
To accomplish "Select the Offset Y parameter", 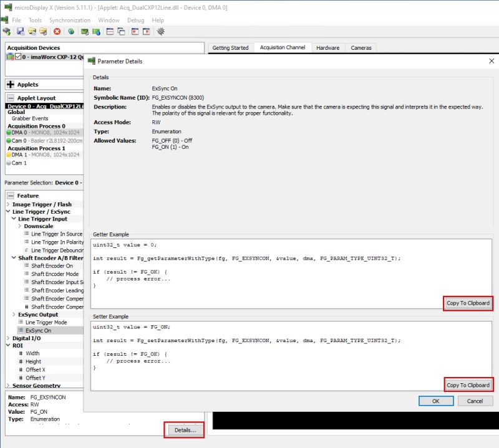I will pyautogui.click(x=36, y=378).
